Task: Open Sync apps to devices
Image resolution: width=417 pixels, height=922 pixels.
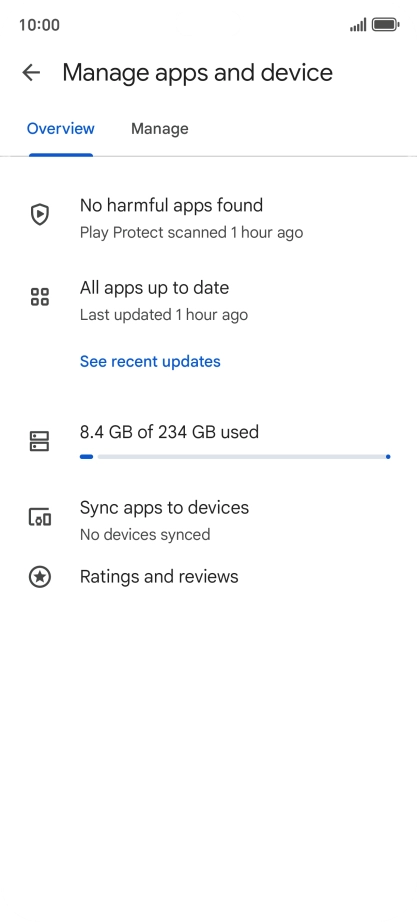Action: click(208, 520)
